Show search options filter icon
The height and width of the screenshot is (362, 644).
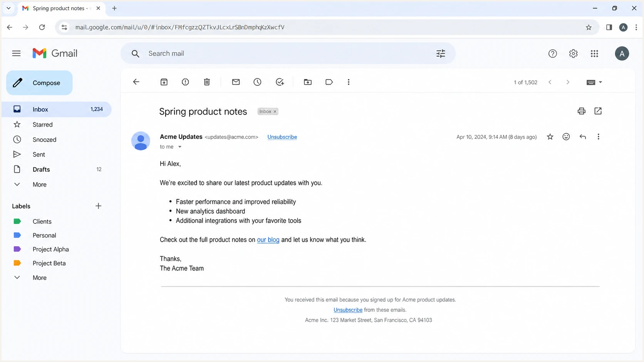click(x=441, y=53)
